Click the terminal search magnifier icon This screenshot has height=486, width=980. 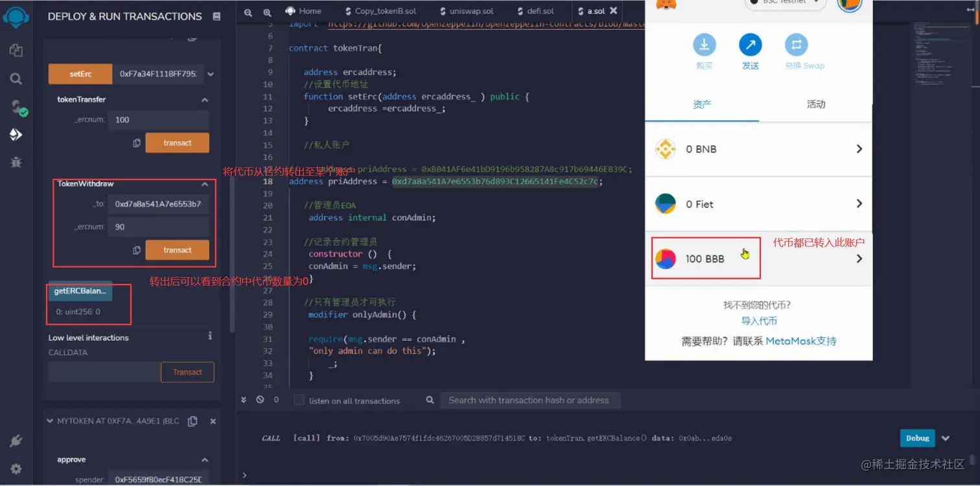pos(430,400)
